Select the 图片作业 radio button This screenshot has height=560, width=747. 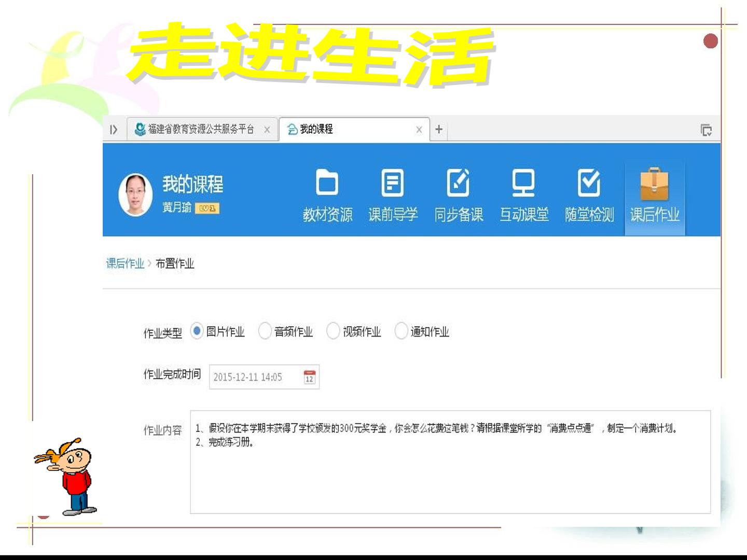(197, 331)
